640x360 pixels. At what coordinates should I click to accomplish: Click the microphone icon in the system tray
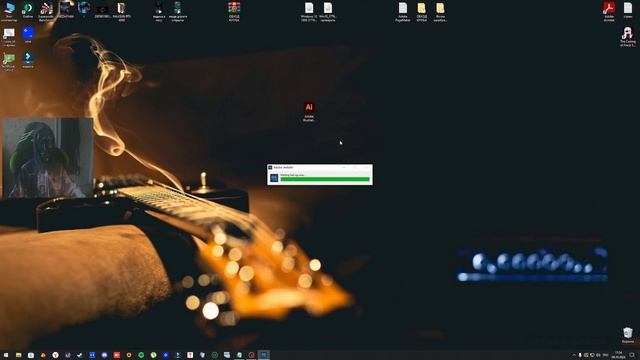pos(580,355)
